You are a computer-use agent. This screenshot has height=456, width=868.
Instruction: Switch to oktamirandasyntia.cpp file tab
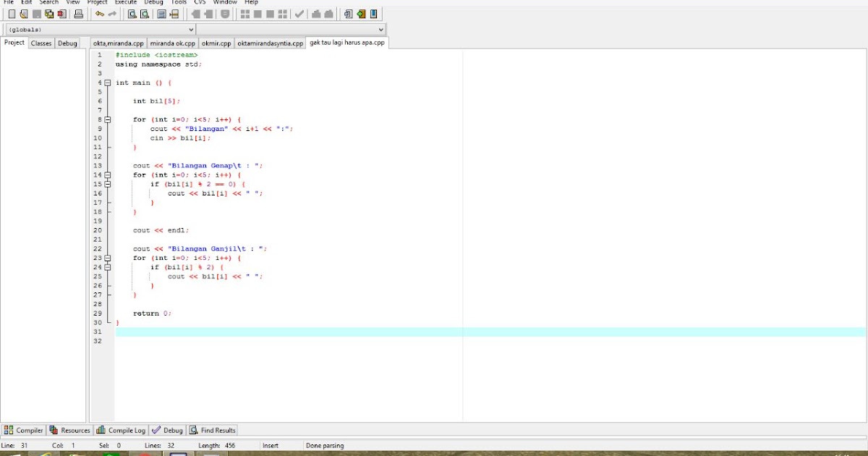pyautogui.click(x=271, y=43)
